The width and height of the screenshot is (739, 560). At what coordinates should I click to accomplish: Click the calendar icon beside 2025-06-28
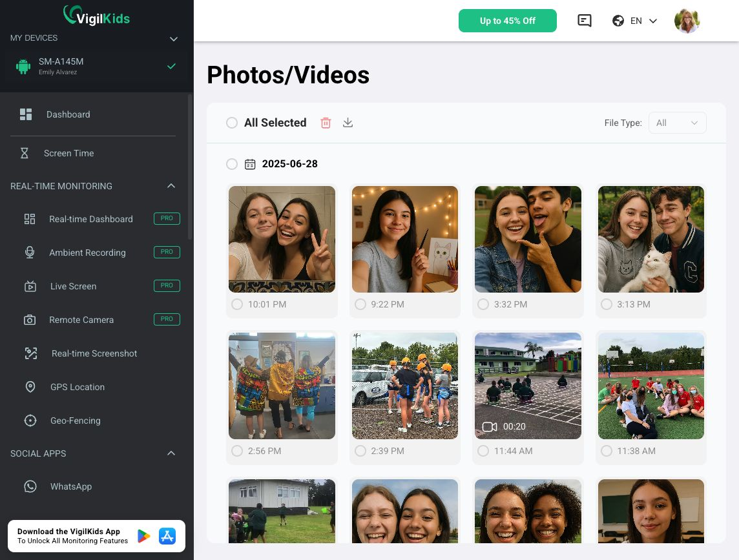(250, 164)
